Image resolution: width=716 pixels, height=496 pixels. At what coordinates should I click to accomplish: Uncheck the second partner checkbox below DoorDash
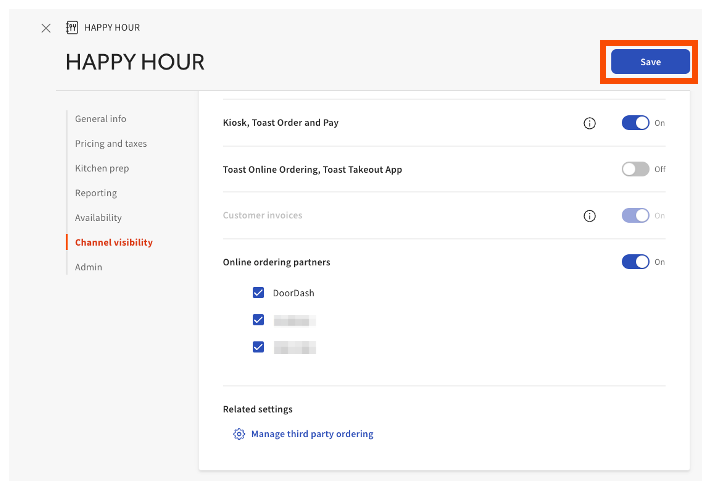pyautogui.click(x=258, y=320)
